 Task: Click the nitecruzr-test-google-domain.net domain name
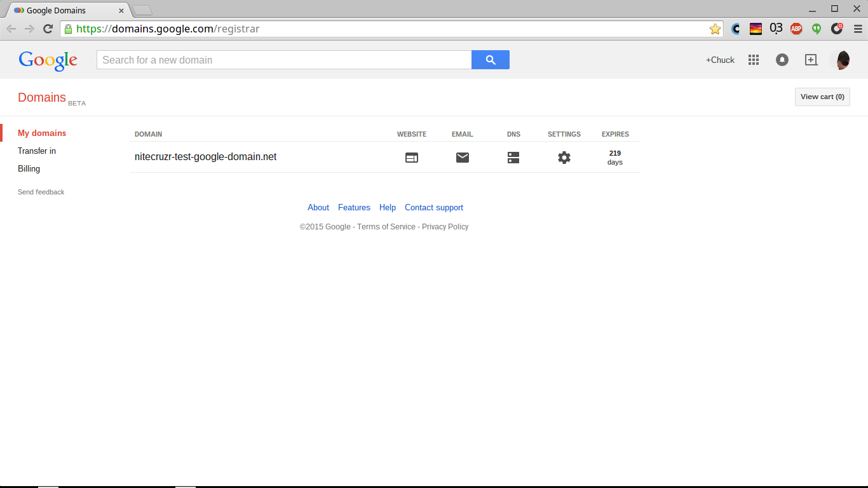(x=206, y=157)
